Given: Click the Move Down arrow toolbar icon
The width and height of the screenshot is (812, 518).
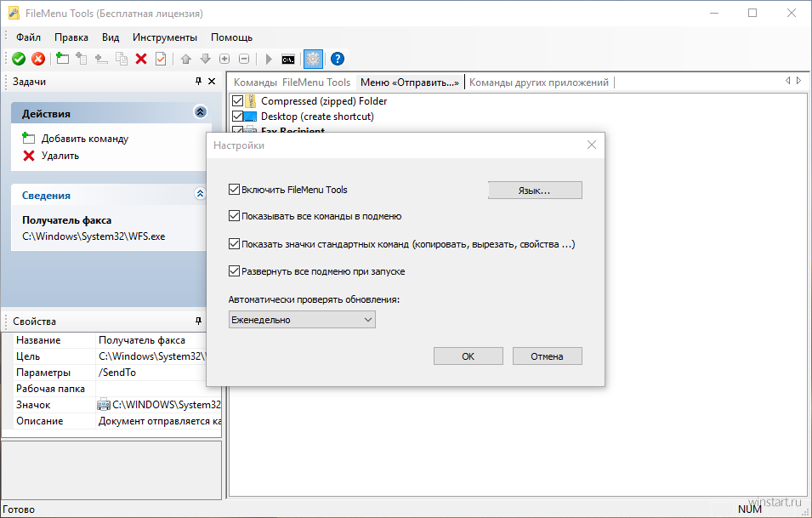Looking at the screenshot, I should (206, 59).
